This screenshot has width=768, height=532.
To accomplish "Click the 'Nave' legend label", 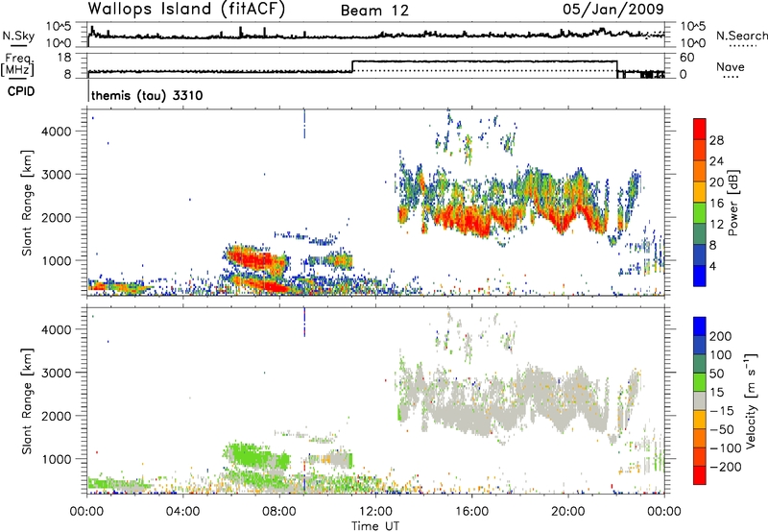I will pos(731,66).
